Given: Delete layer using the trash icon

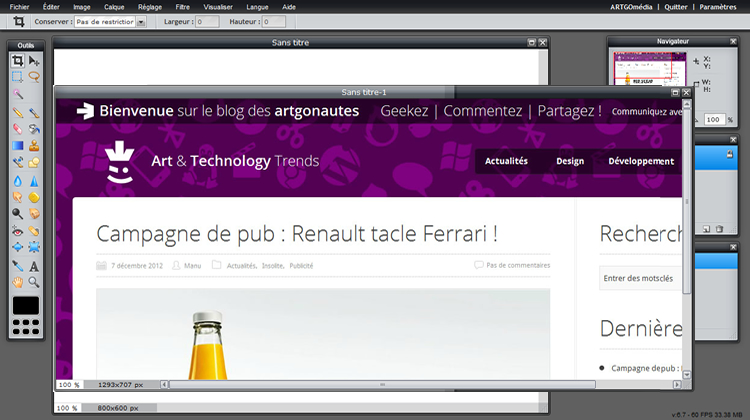Looking at the screenshot, I should click(x=719, y=229).
